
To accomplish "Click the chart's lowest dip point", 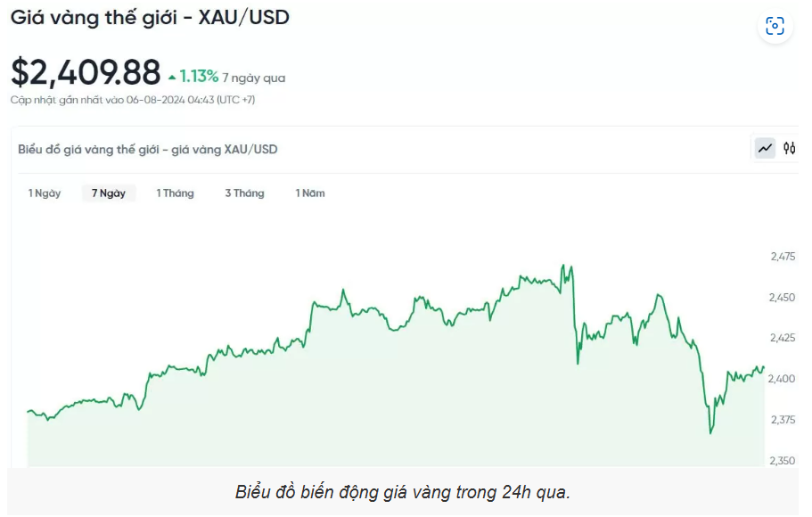I will [x=710, y=432].
